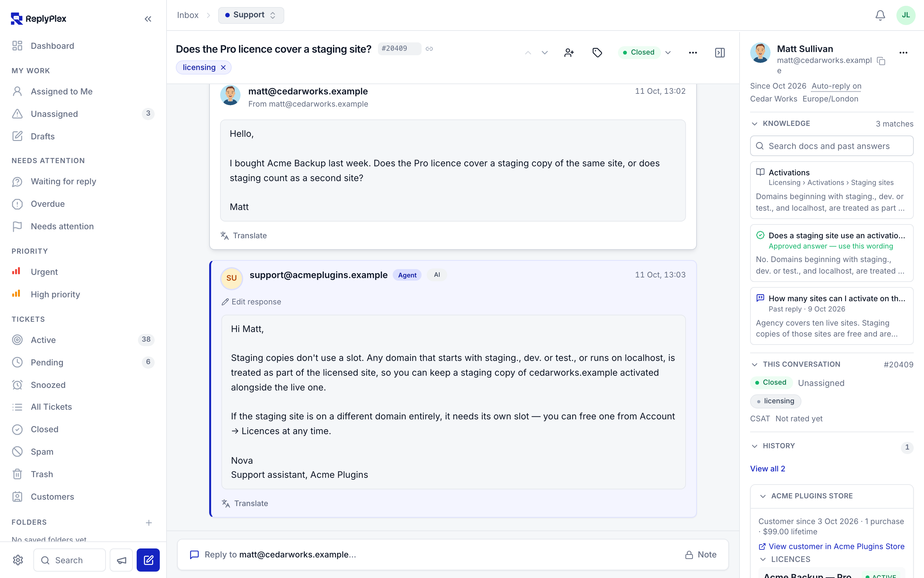Viewport: 924px width, 578px height.
Task: Open the Drafts folder
Action: pos(83,136)
